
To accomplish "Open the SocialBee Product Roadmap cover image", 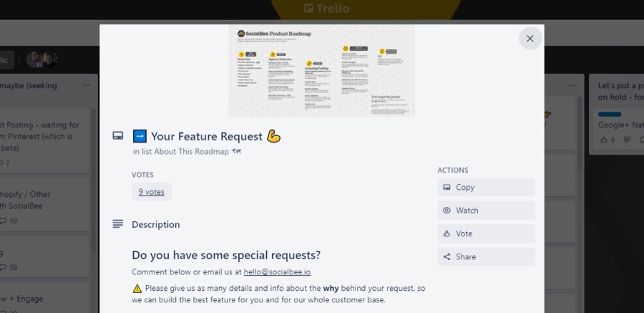I will click(321, 71).
